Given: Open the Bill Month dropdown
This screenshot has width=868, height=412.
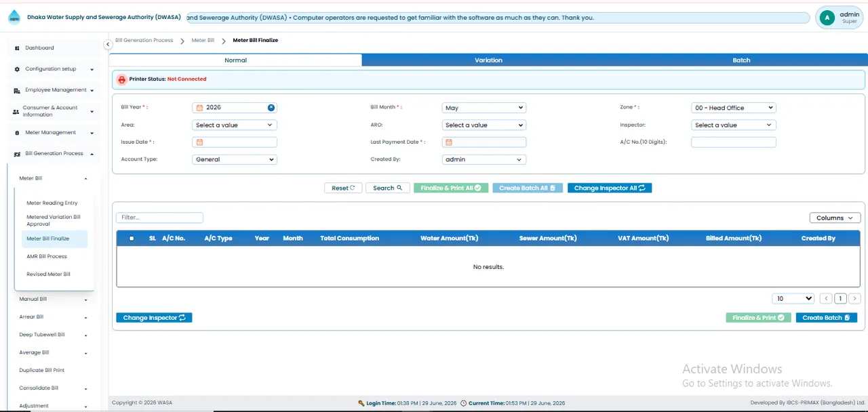Looking at the screenshot, I should [x=484, y=108].
